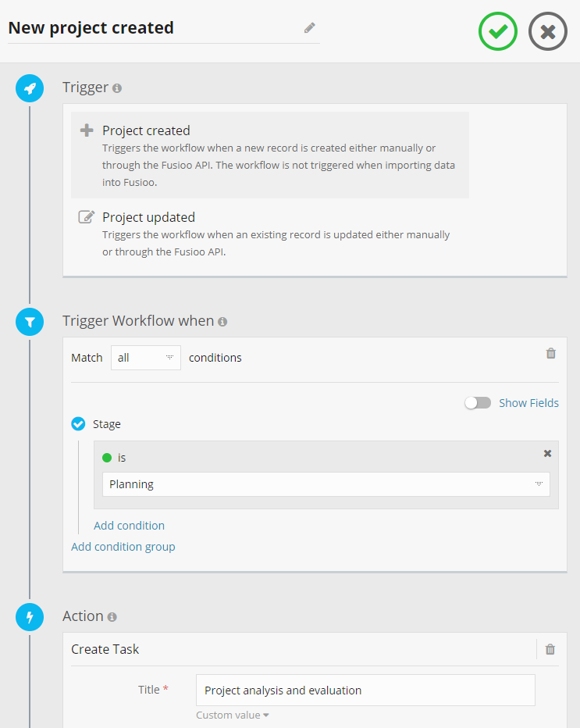This screenshot has width=580, height=728.
Task: Open the Custom value dropdown under Title
Action: (233, 716)
